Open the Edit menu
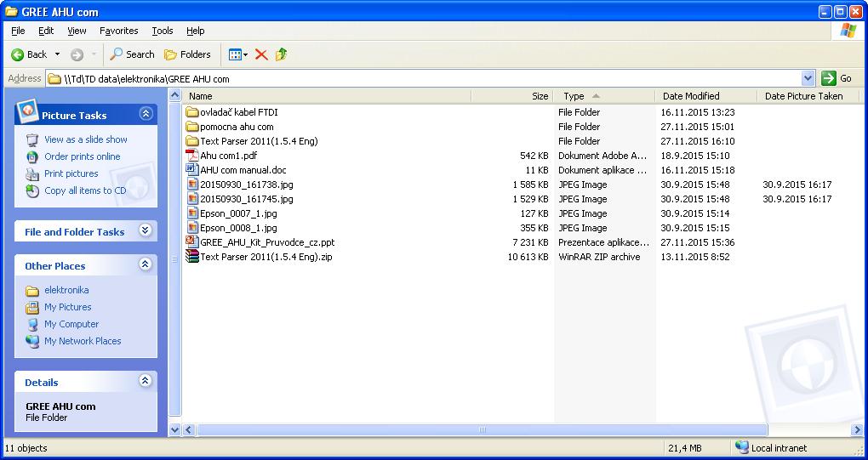The height and width of the screenshot is (460, 868). coord(46,31)
